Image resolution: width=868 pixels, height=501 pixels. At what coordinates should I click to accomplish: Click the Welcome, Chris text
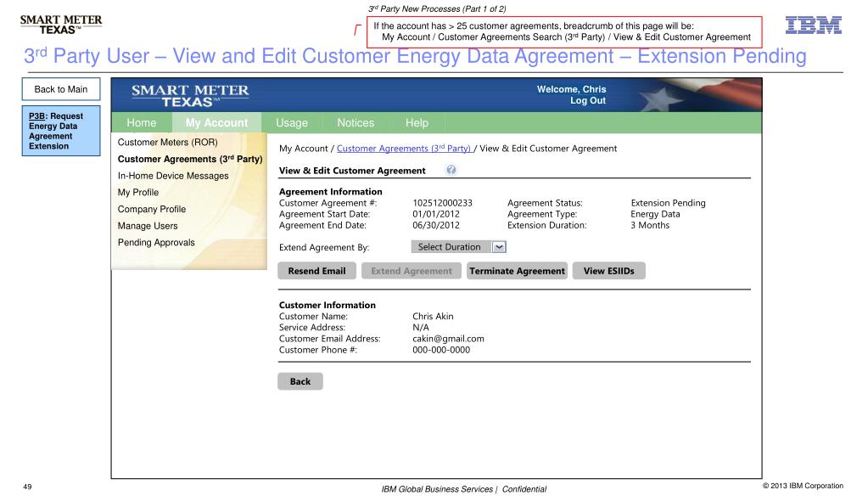point(571,89)
